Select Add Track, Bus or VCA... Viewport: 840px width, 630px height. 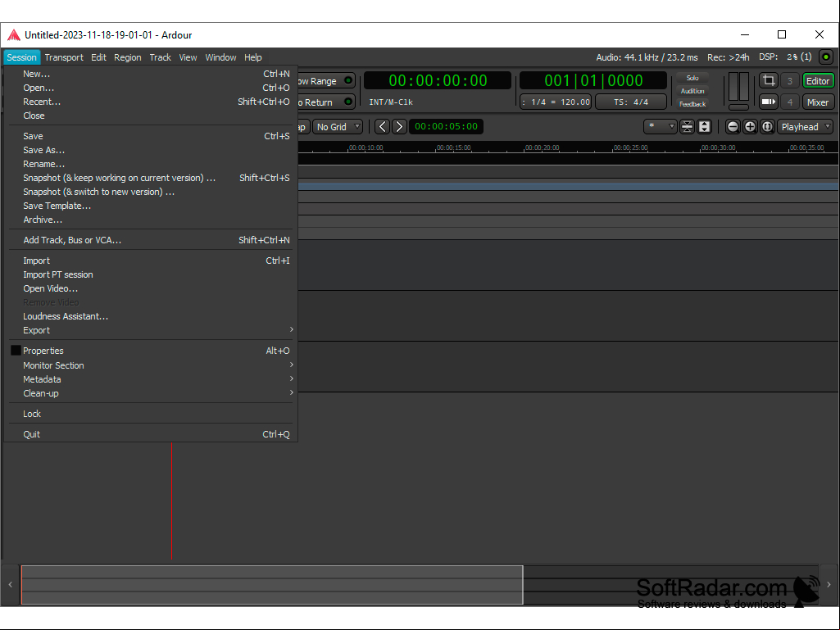[151, 240]
